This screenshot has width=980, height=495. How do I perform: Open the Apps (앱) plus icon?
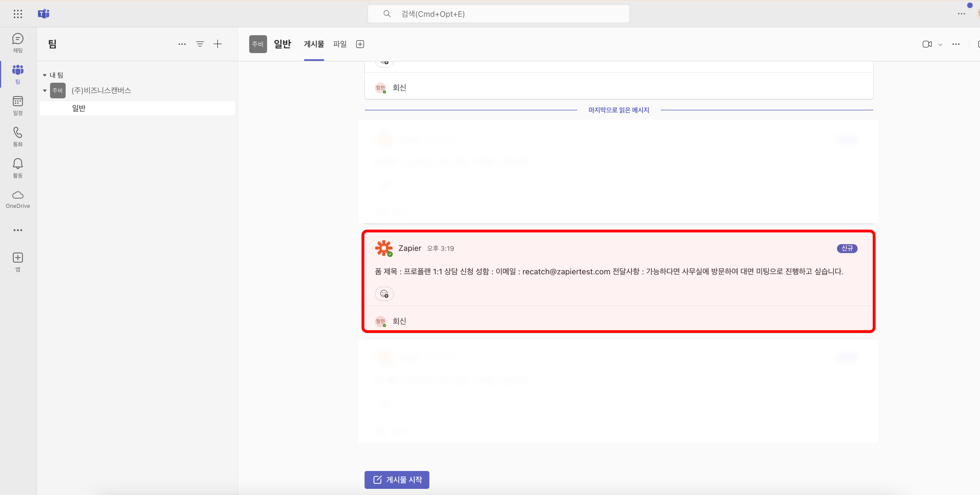18,262
